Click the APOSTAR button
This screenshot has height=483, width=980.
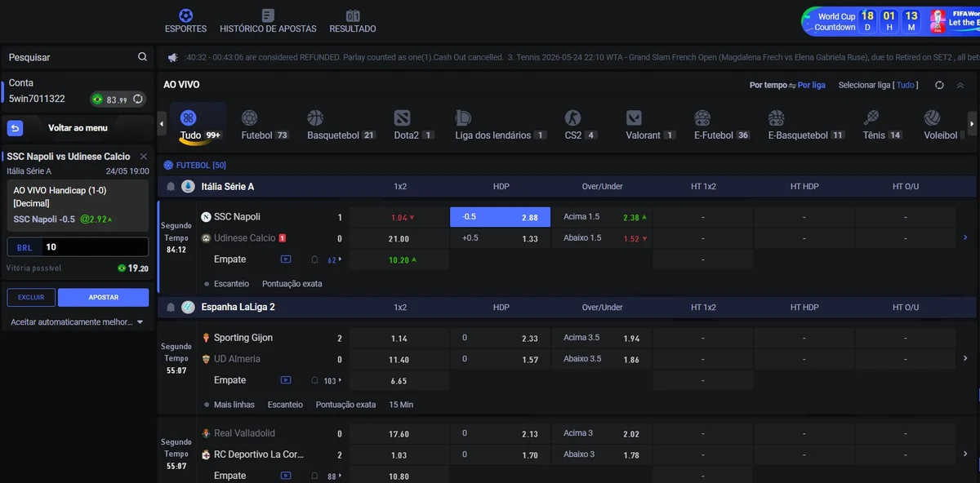point(103,298)
